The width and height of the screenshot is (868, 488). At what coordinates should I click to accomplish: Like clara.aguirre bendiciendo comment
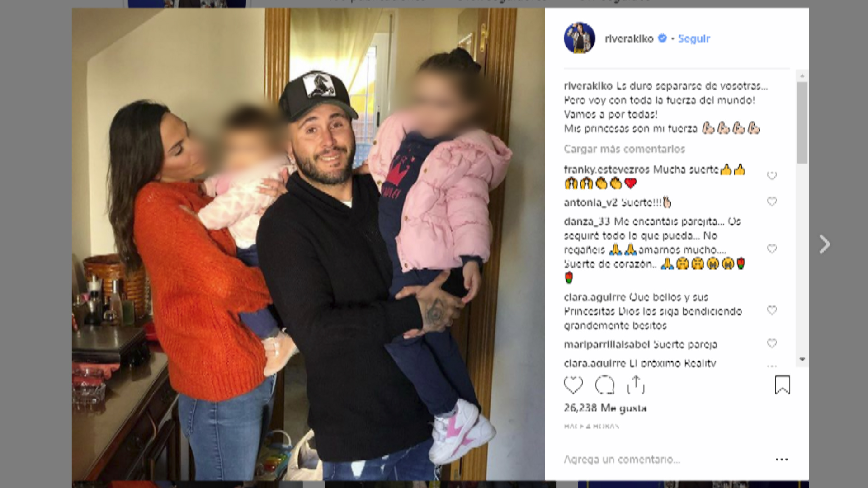(x=772, y=310)
